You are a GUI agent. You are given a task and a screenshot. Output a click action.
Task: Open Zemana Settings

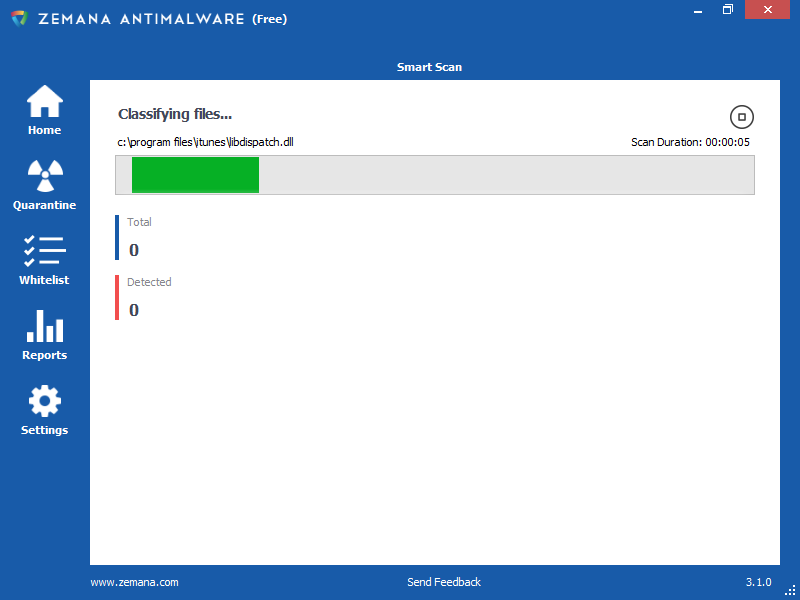pyautogui.click(x=44, y=410)
